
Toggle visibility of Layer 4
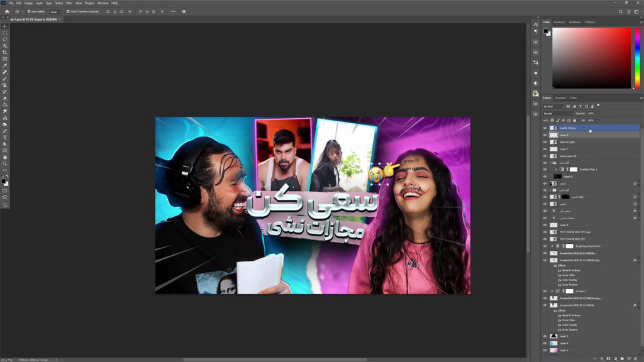click(x=545, y=343)
